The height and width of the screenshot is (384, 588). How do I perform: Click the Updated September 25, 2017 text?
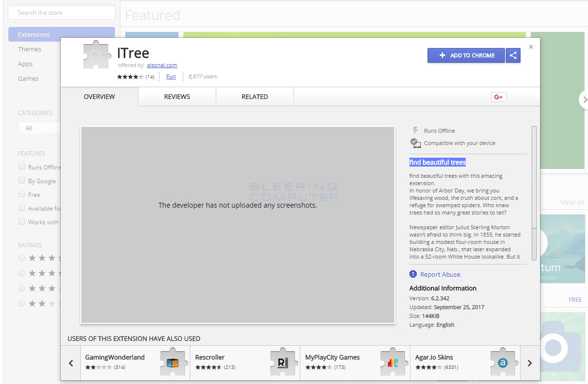[447, 307]
